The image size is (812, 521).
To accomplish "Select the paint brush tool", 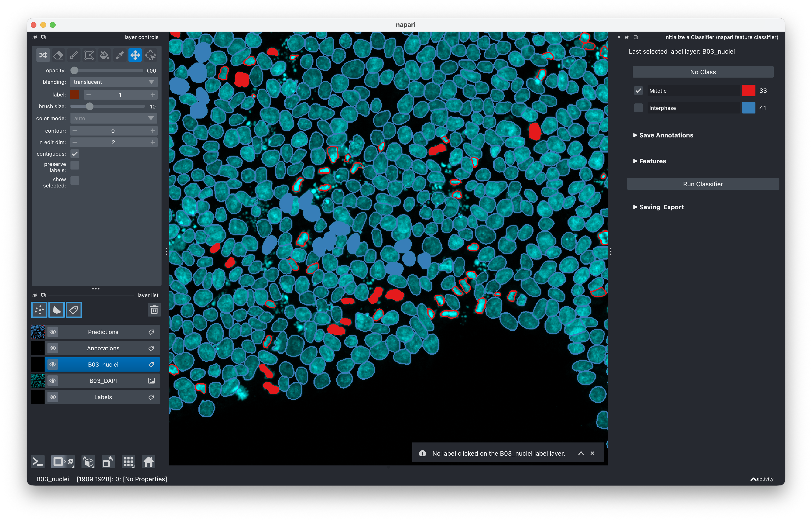I will pos(74,55).
